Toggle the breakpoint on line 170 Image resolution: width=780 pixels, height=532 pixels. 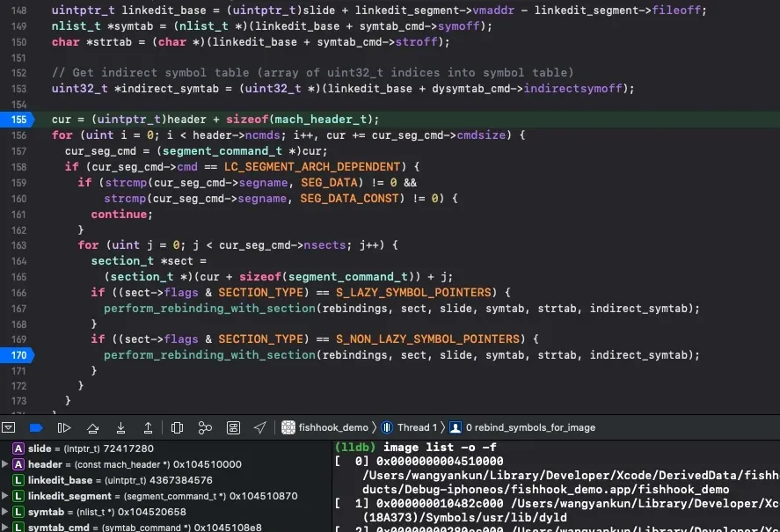point(18,355)
